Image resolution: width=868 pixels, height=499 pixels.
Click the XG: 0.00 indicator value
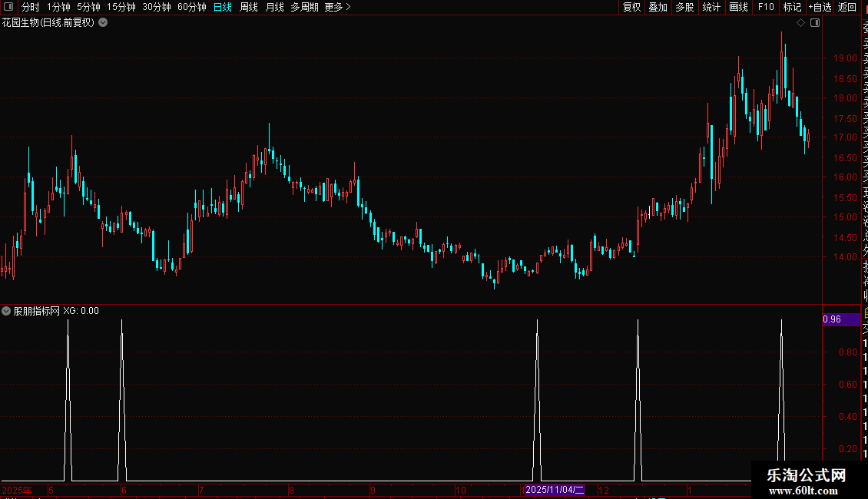click(x=81, y=311)
